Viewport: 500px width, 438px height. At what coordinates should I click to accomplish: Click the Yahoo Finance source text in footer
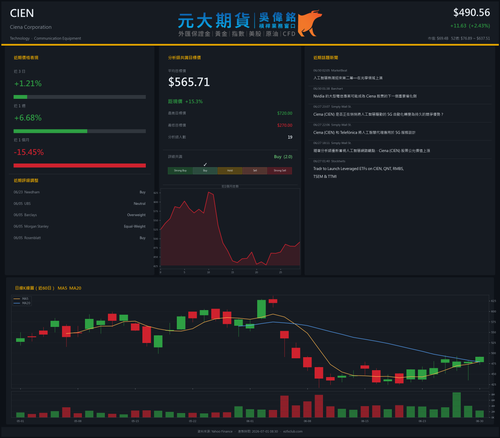pos(215,431)
